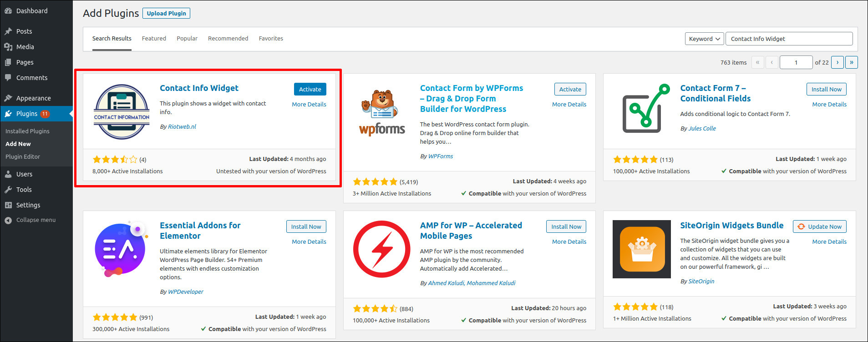Click the SiteOrigin Widgets Bundle orange logo
The image size is (868, 342).
coord(642,249)
